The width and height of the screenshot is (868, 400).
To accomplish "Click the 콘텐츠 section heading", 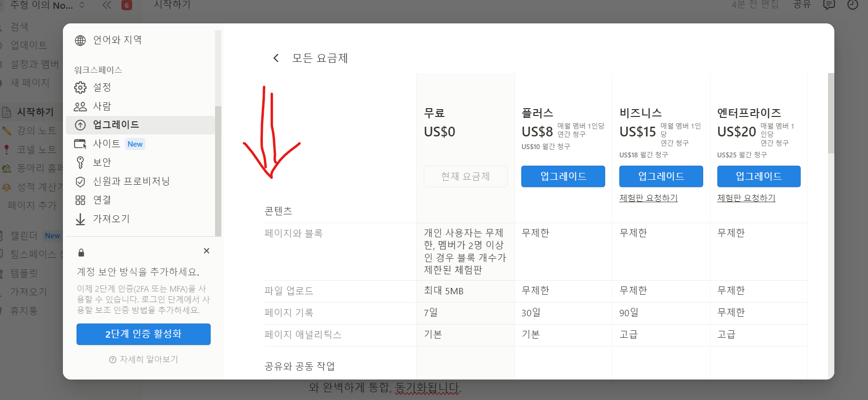I will tap(278, 211).
